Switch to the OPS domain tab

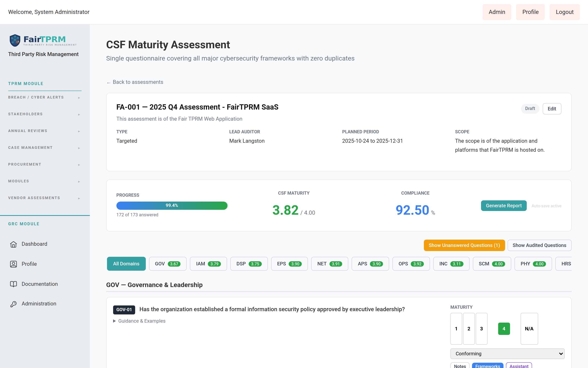point(411,264)
